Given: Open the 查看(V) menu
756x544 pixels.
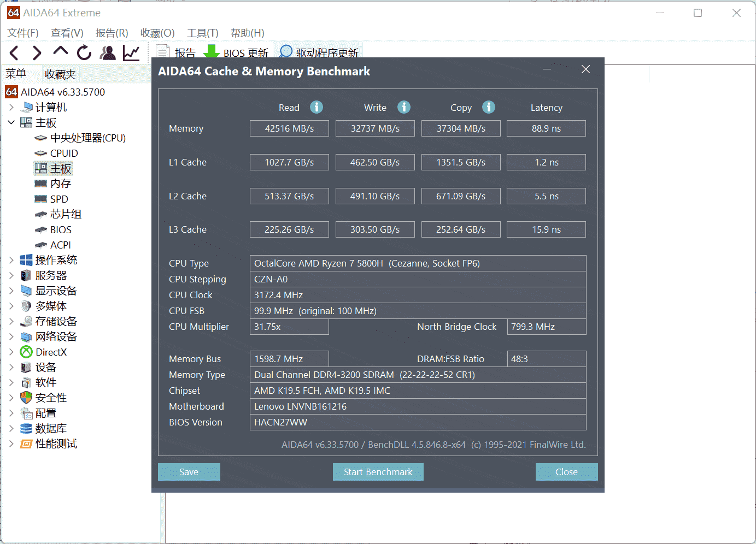Looking at the screenshot, I should pos(67,33).
